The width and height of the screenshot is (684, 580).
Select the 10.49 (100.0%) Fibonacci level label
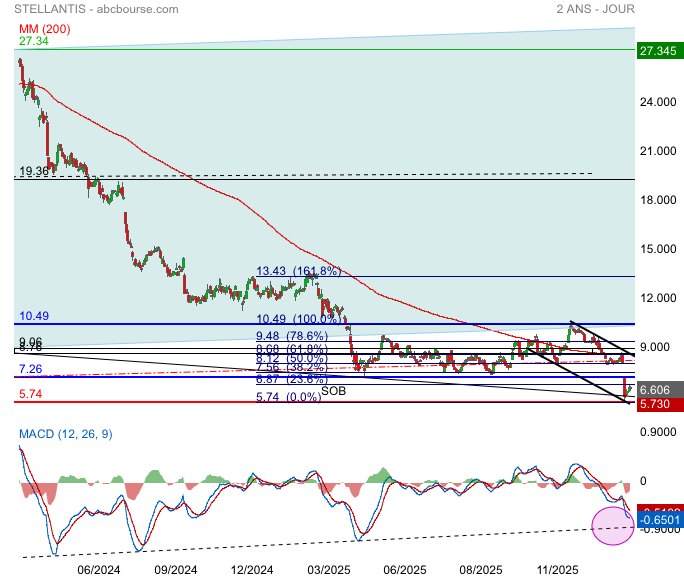pos(299,318)
